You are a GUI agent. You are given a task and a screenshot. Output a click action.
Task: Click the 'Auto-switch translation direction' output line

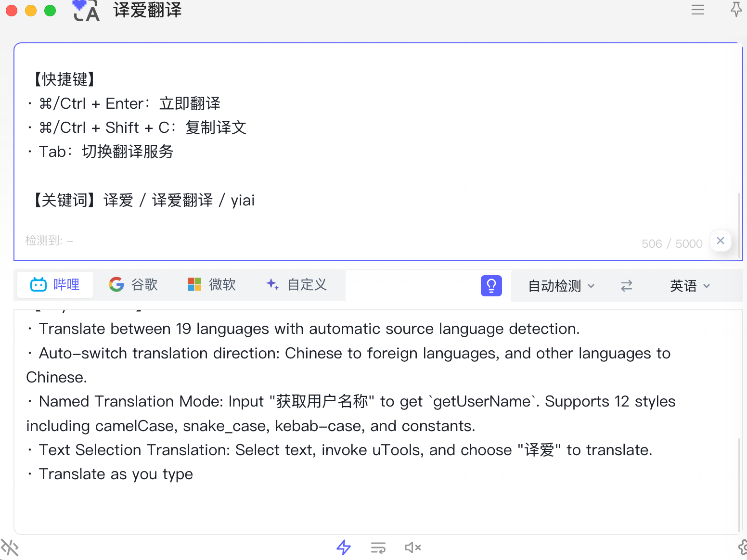click(348, 366)
